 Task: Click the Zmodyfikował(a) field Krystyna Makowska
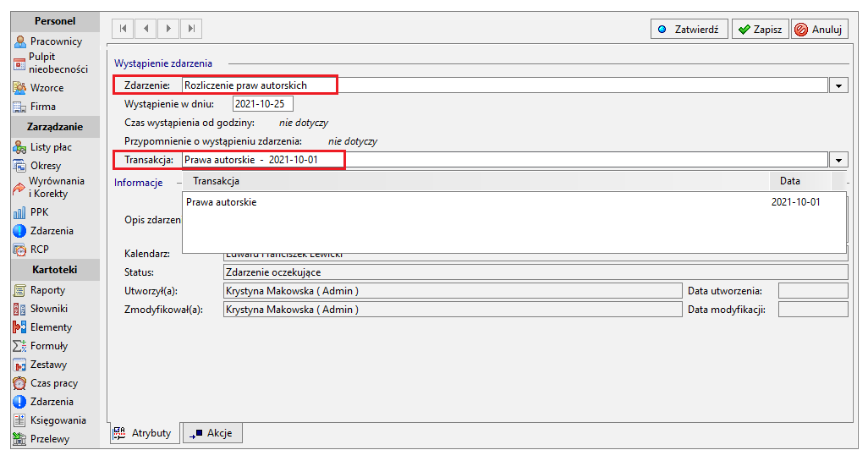(x=453, y=310)
